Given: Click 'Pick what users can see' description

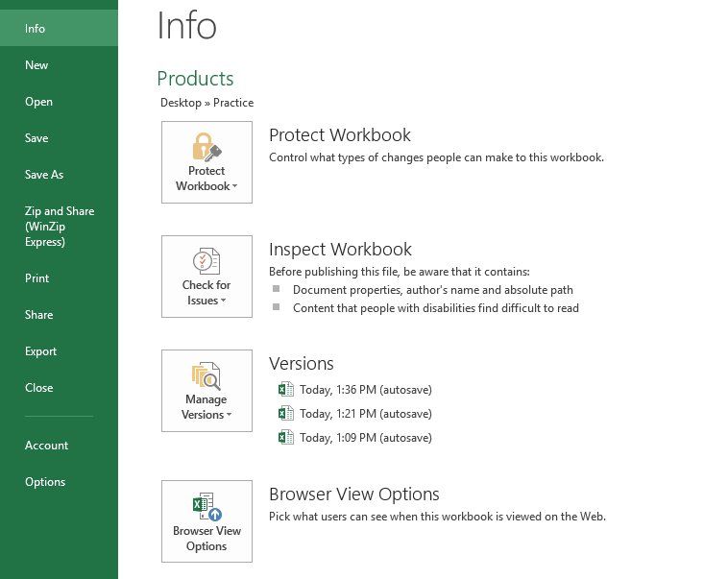Looking at the screenshot, I should point(437,517).
